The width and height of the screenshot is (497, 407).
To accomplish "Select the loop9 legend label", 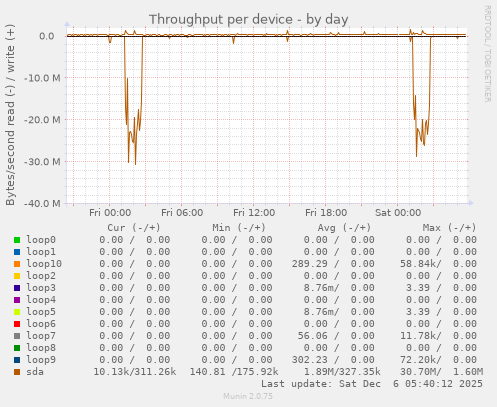I will (41, 360).
